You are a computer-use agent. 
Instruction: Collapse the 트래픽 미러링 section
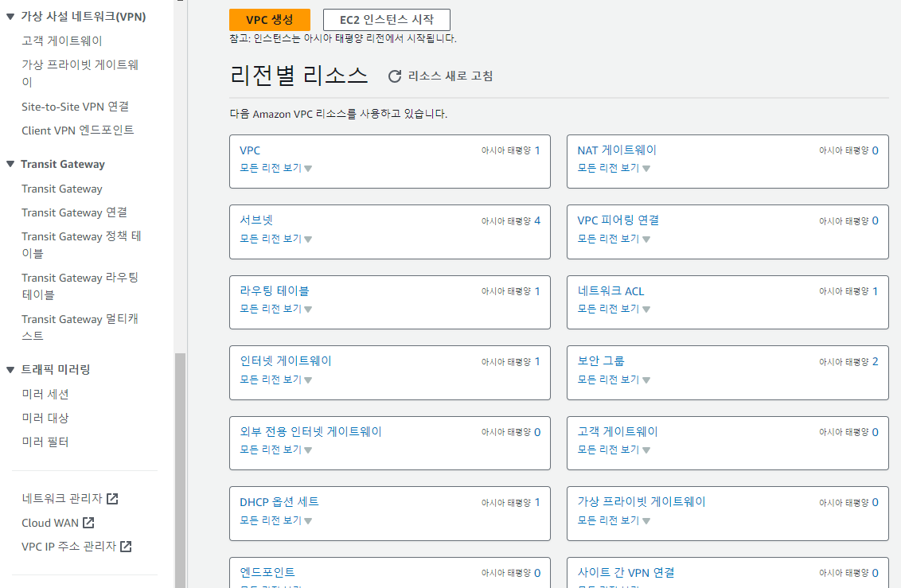pyautogui.click(x=10, y=370)
